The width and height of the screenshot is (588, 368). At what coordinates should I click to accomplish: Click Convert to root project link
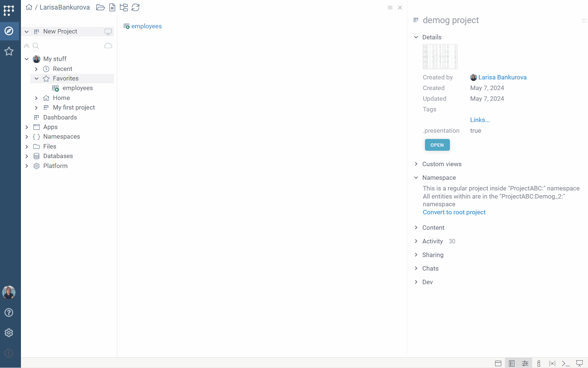pos(454,212)
